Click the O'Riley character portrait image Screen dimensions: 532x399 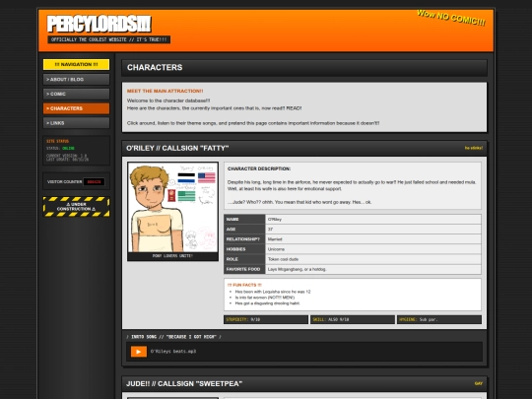point(172,207)
